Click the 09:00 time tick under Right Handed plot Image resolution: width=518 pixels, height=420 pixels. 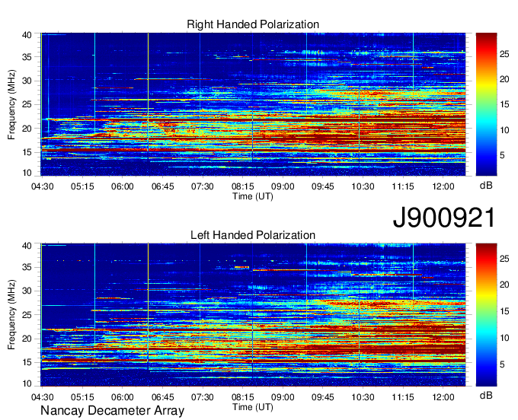283,186
